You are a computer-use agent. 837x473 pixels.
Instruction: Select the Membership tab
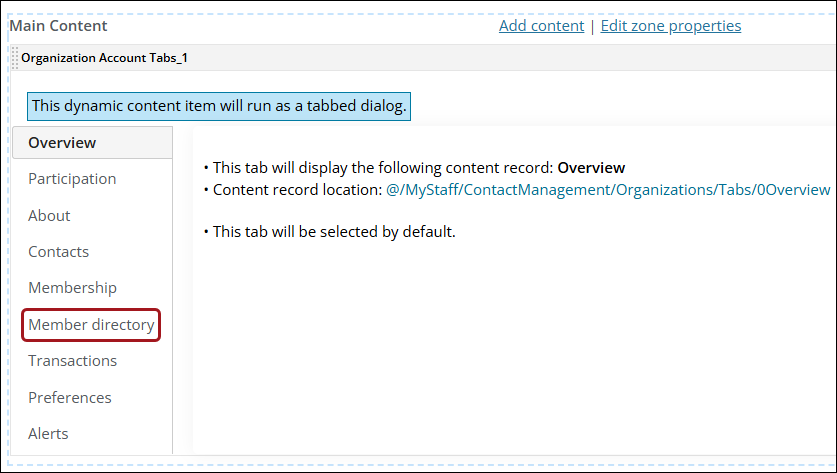[x=72, y=288]
